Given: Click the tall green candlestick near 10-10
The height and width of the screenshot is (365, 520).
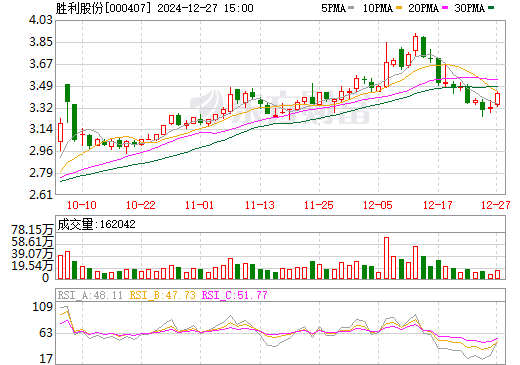Looking at the screenshot, I should tap(75, 123).
